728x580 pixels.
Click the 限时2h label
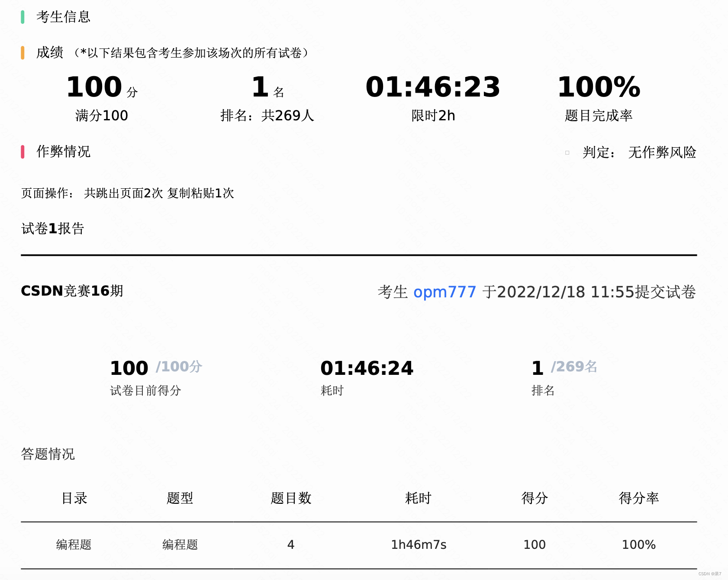click(433, 116)
